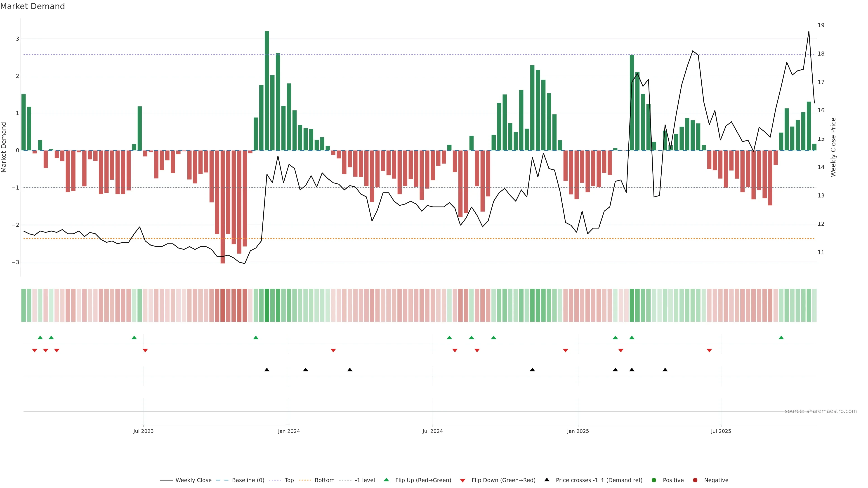Click the black Price crosses legend triangle
The height and width of the screenshot is (488, 868).
click(x=547, y=480)
